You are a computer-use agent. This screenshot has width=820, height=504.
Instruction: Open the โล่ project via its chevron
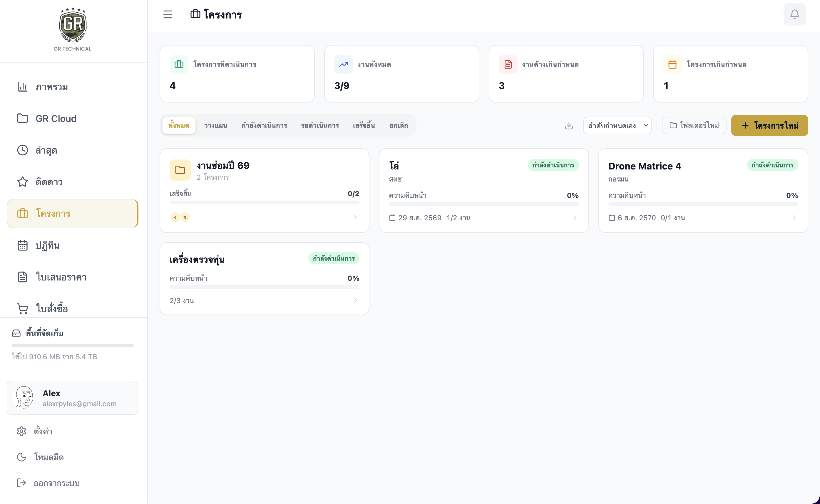(x=575, y=218)
